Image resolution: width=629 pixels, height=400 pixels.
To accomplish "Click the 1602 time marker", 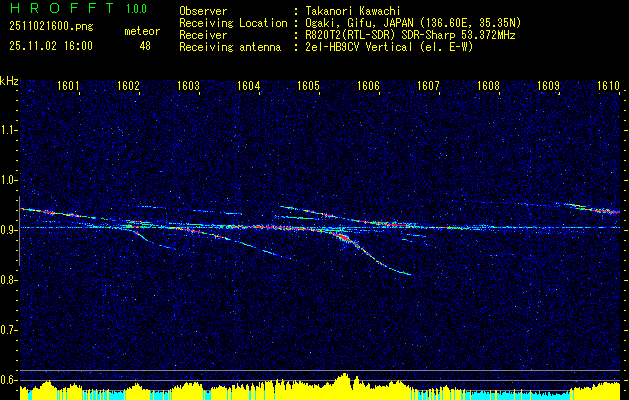I will (x=128, y=86).
